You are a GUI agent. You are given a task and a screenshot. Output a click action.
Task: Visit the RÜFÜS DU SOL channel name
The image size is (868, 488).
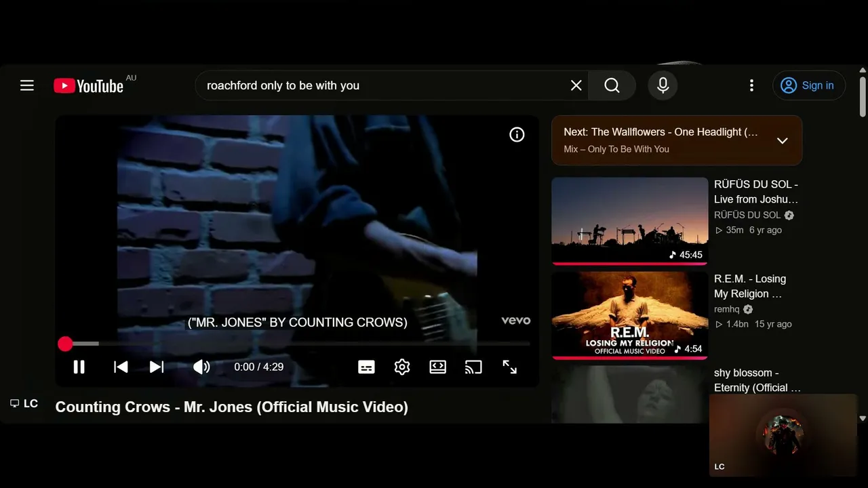(747, 215)
